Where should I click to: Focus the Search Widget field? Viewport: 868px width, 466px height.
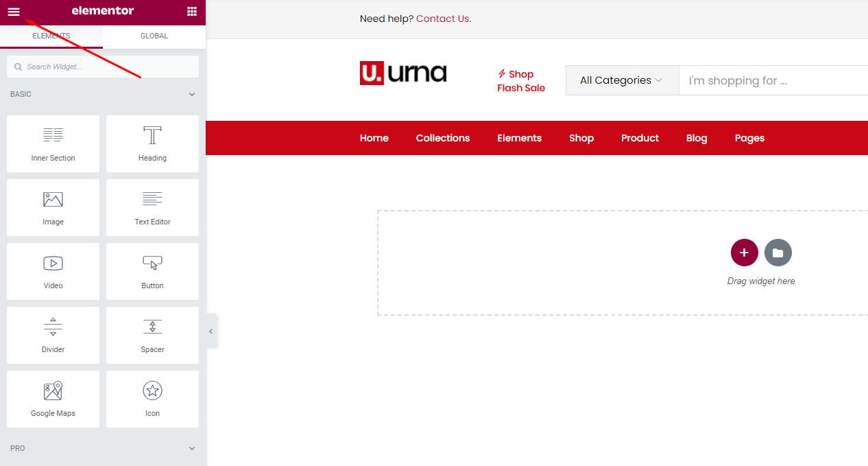(103, 67)
